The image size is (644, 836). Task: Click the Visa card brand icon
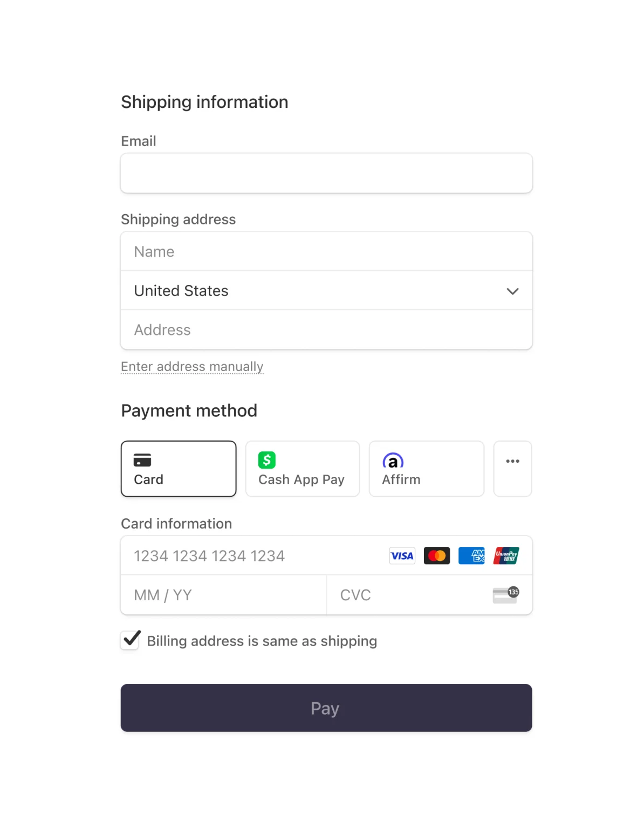[x=402, y=556]
